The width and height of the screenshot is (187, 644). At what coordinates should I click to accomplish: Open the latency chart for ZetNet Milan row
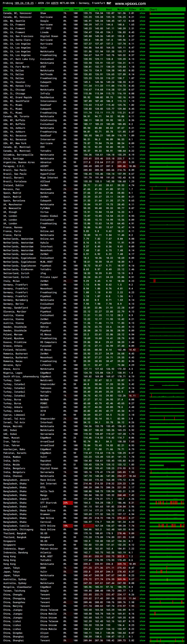click(167, 281)
